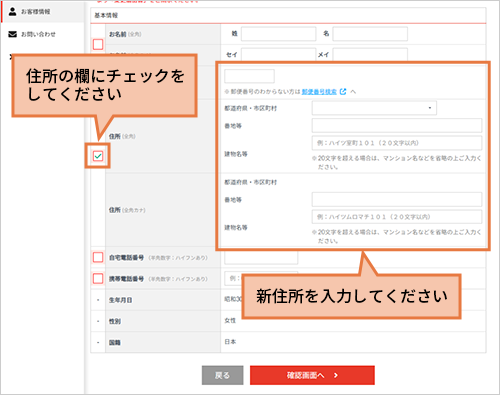Click the 性別 row label
Screen dimensions: 500x395
115,321
